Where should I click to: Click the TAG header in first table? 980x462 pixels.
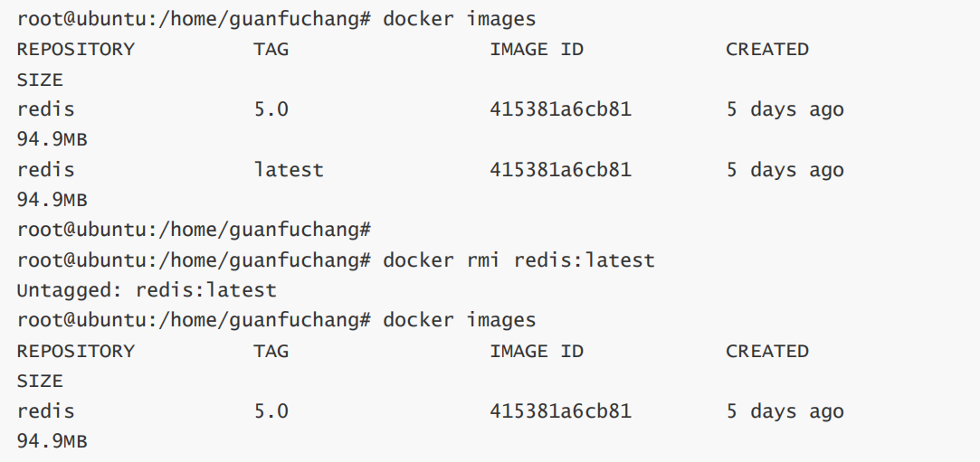tap(271, 50)
